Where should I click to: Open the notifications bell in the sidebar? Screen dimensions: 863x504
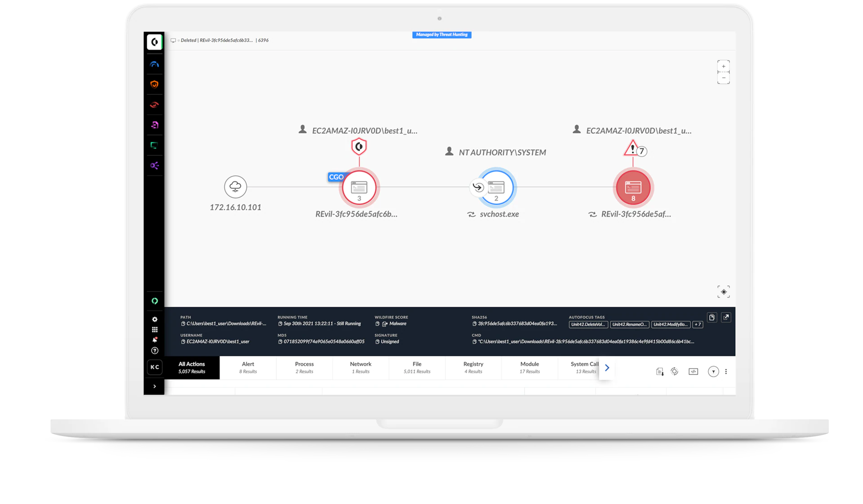tap(155, 340)
